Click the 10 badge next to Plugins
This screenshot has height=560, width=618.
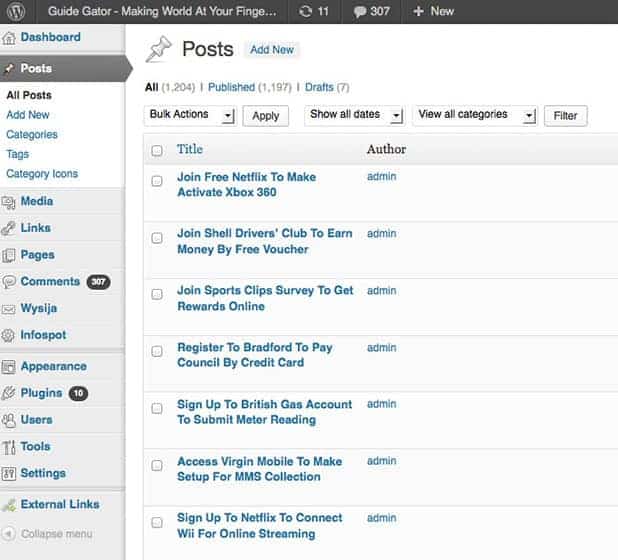[78, 393]
